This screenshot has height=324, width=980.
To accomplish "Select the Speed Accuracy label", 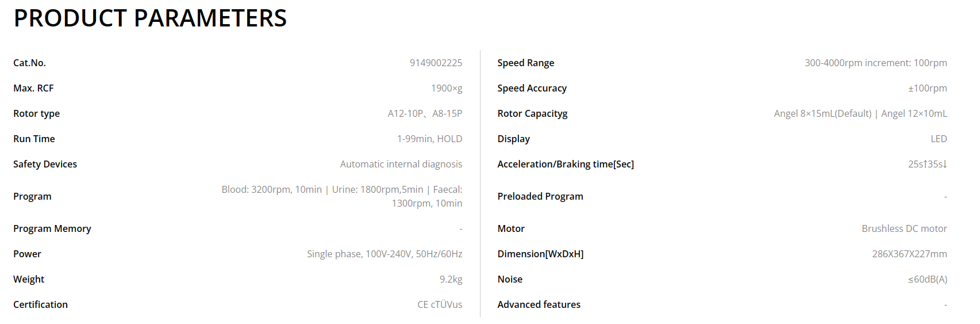I will 532,88.
